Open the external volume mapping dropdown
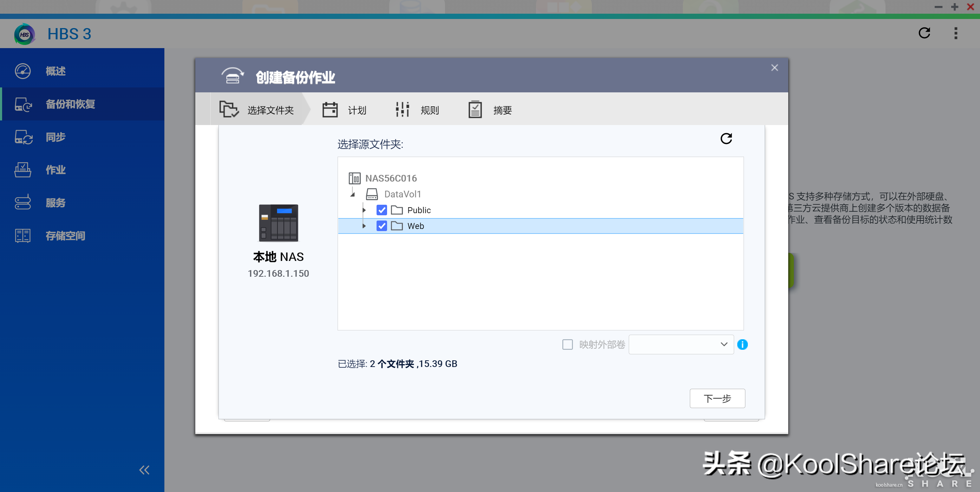This screenshot has height=492, width=980. [x=681, y=345]
